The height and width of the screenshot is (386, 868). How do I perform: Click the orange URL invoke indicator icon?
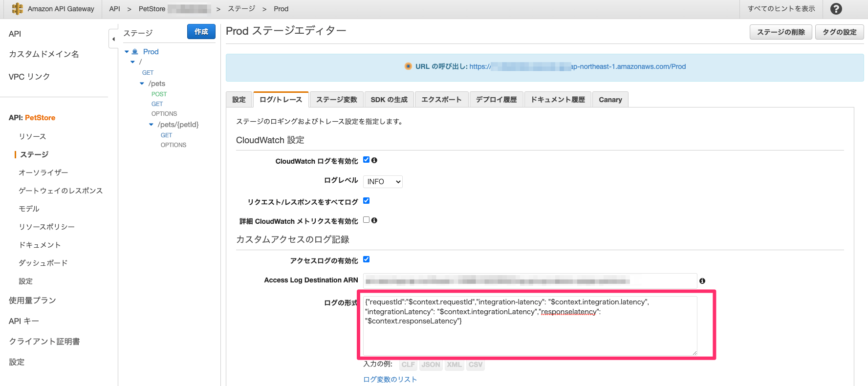[408, 66]
